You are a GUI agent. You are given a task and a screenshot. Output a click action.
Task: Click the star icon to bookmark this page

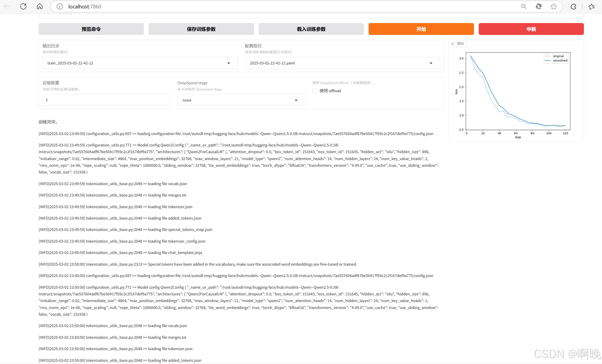pyautogui.click(x=553, y=6)
